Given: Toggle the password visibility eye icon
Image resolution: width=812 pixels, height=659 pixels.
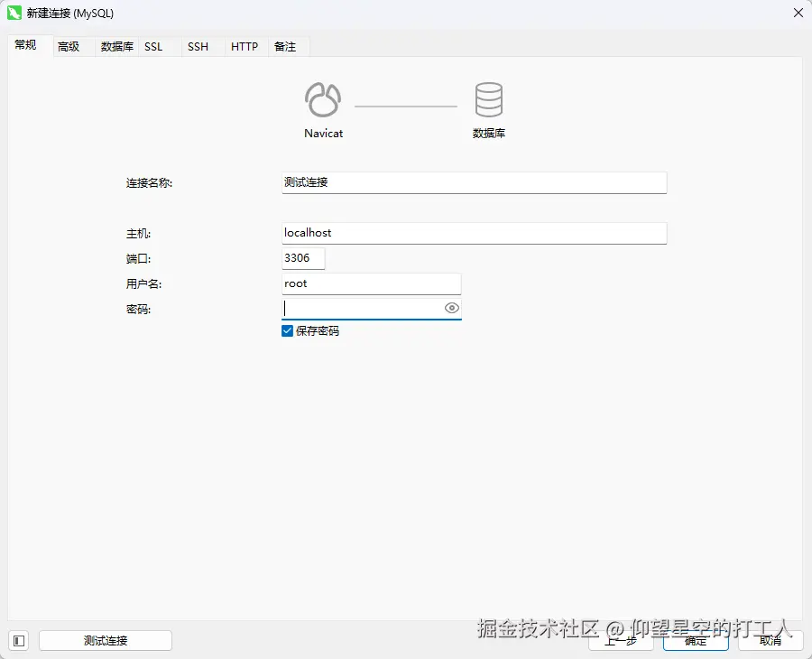Looking at the screenshot, I should click(x=452, y=308).
